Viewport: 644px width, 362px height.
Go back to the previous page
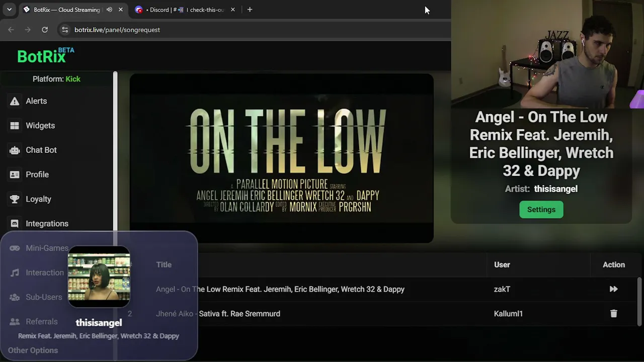(11, 30)
